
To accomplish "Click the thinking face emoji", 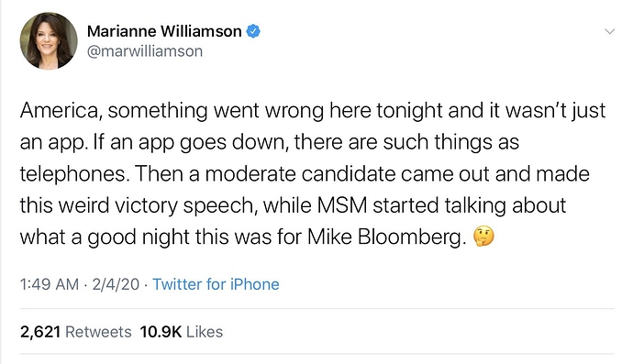I will click(x=483, y=237).
